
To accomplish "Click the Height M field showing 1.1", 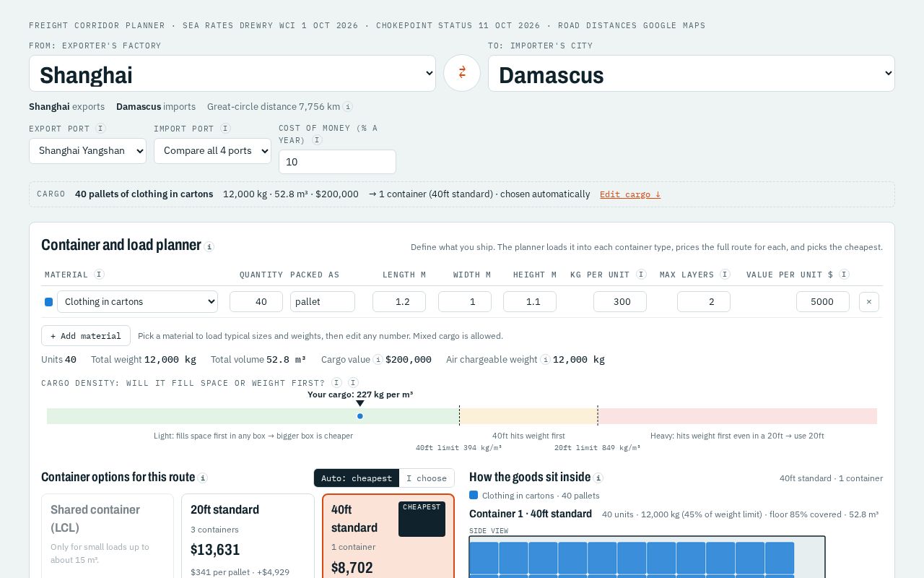I will [x=530, y=302].
